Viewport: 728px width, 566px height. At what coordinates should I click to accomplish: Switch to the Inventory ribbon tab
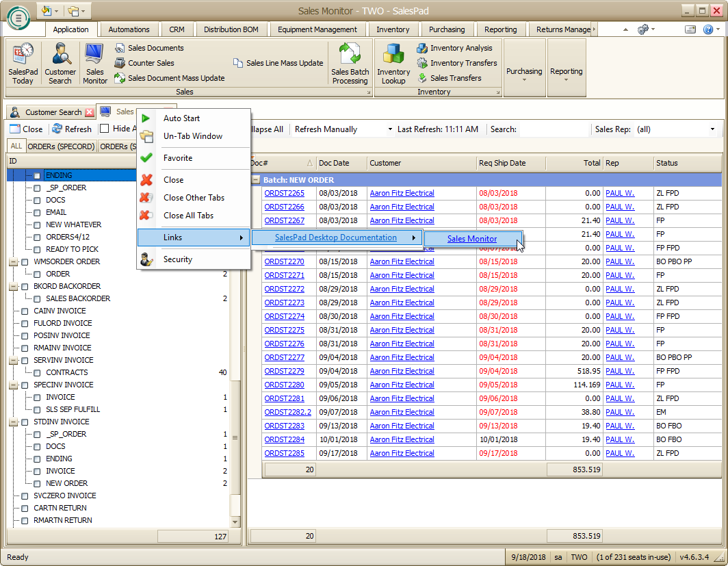pyautogui.click(x=393, y=29)
